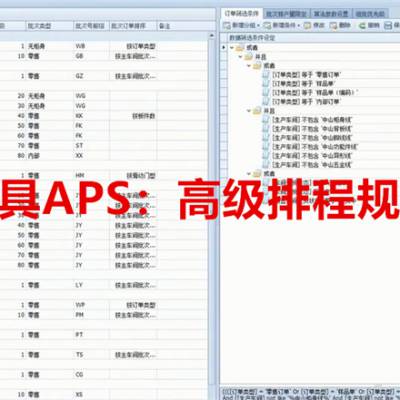Screen dimensions: 400x400
Task: Collapse the 并且 node directly under the root
Action: [240, 57]
